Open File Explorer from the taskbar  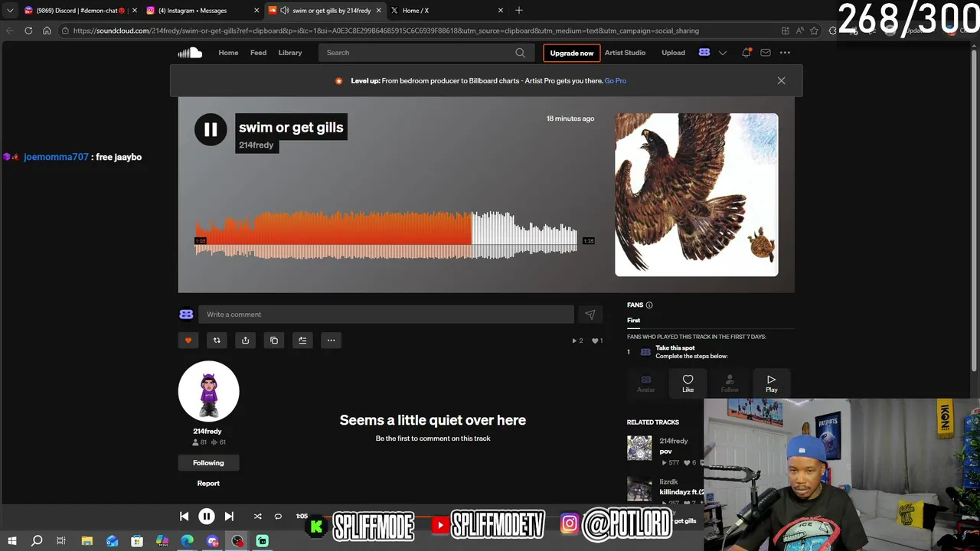coord(87,541)
